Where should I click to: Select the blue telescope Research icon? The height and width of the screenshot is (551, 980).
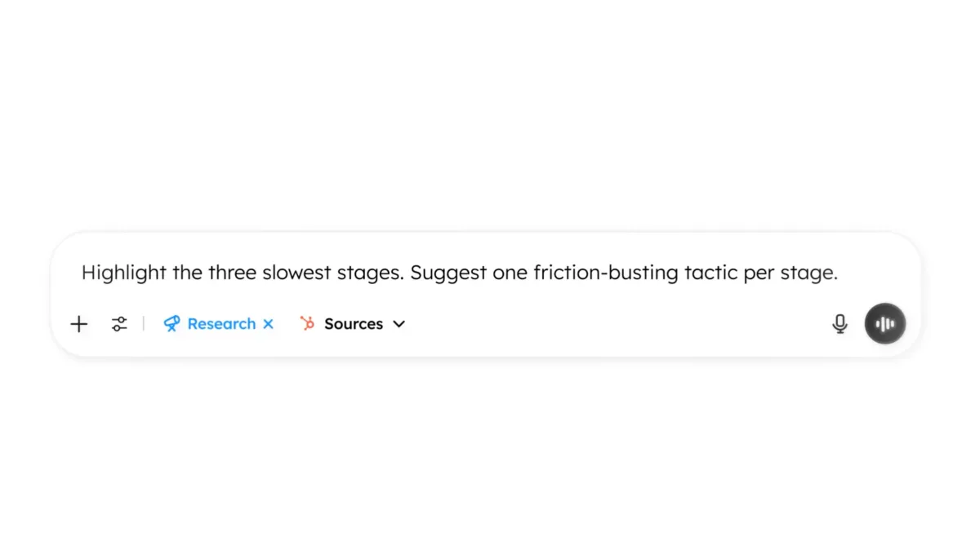click(171, 323)
